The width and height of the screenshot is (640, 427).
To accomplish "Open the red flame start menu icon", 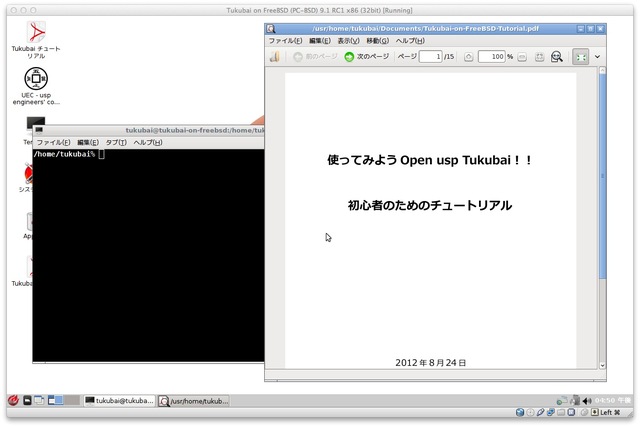I will pos(13,400).
